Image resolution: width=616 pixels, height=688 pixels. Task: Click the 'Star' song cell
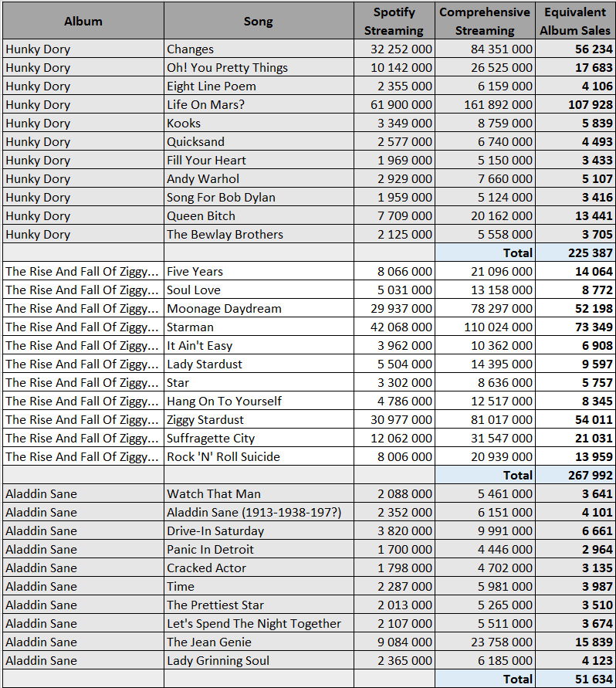click(x=259, y=383)
